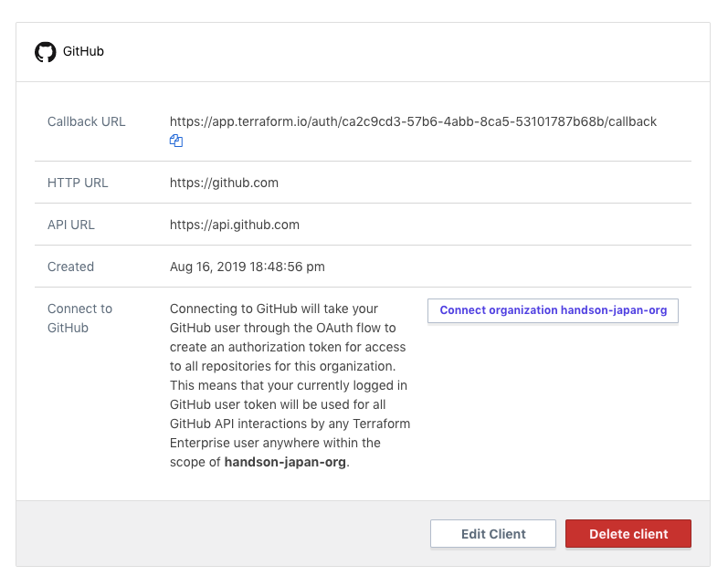Open the Edit Client button
Viewport: 728px width, 576px height.
[x=492, y=534]
